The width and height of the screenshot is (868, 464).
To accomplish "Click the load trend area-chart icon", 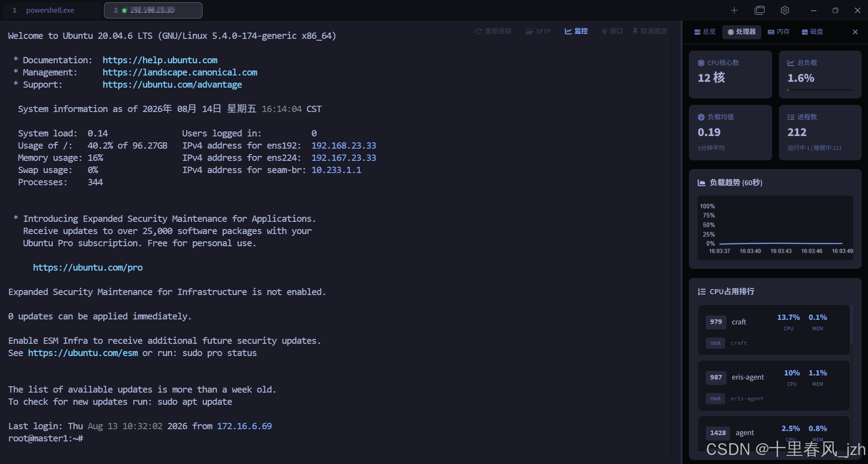I will tap(702, 183).
